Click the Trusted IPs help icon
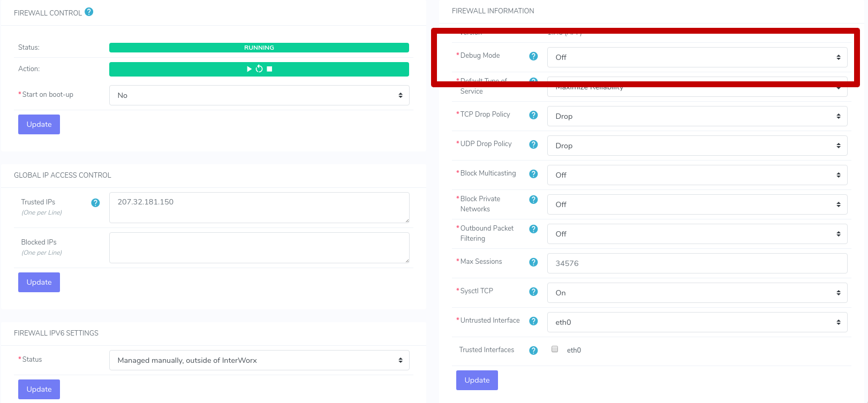 (x=95, y=203)
